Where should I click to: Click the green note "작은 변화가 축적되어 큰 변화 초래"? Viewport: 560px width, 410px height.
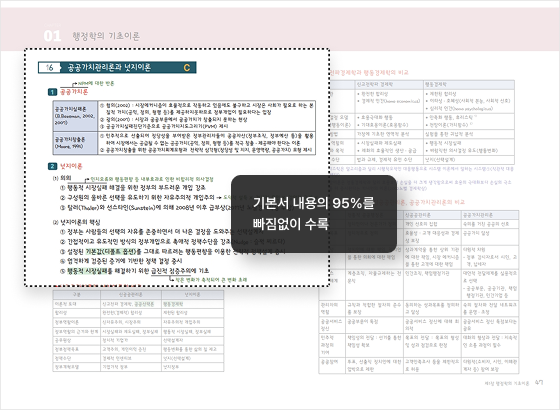[211, 280]
